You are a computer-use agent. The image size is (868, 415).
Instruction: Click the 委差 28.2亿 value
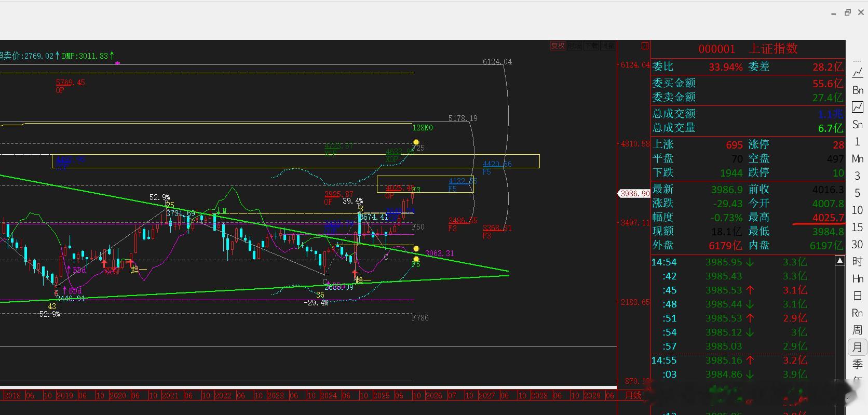[828, 67]
